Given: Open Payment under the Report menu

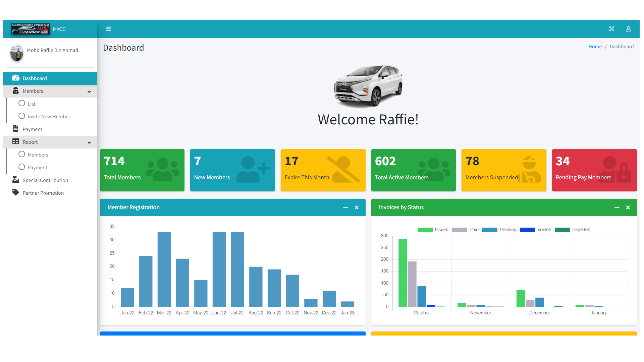Looking at the screenshot, I should 37,168.
